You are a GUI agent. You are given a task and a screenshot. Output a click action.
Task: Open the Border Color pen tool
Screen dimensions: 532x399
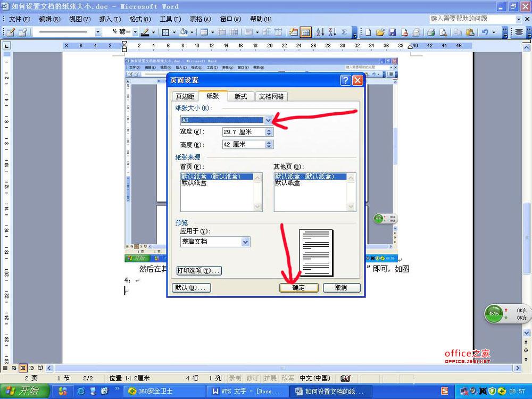coord(145,32)
